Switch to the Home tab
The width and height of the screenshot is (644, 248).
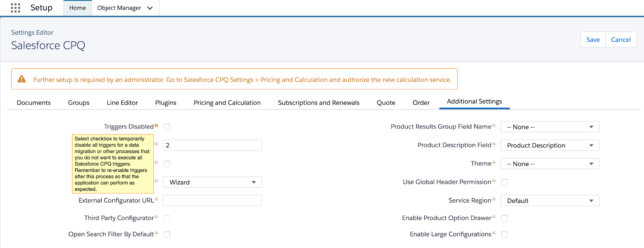point(78,8)
